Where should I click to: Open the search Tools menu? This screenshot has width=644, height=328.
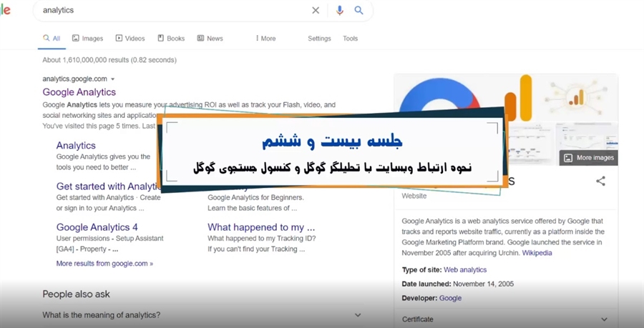351,38
